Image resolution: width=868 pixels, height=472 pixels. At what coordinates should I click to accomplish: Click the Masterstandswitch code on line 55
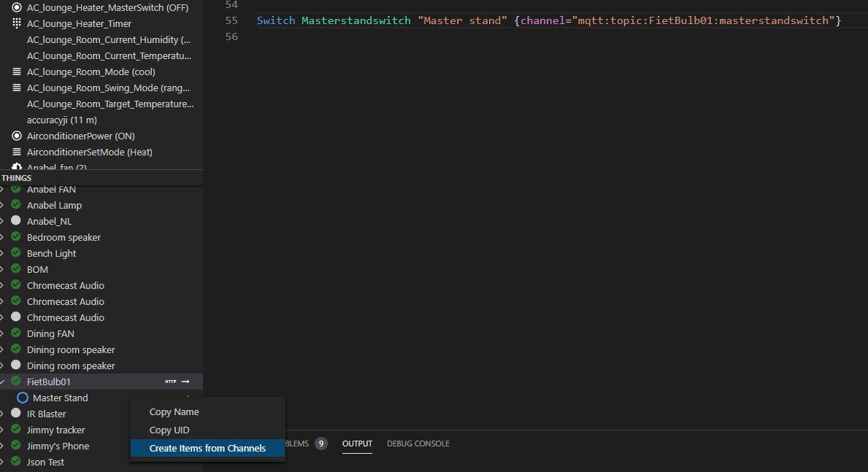tap(356, 20)
